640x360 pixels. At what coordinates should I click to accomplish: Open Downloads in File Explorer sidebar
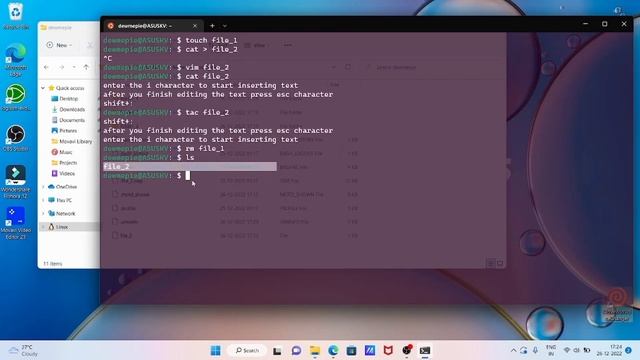point(68,109)
